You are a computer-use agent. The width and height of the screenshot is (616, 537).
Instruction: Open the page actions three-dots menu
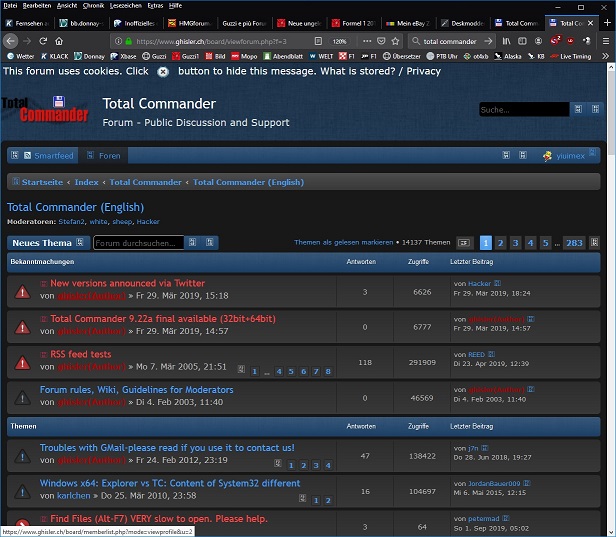pyautogui.click(x=367, y=41)
